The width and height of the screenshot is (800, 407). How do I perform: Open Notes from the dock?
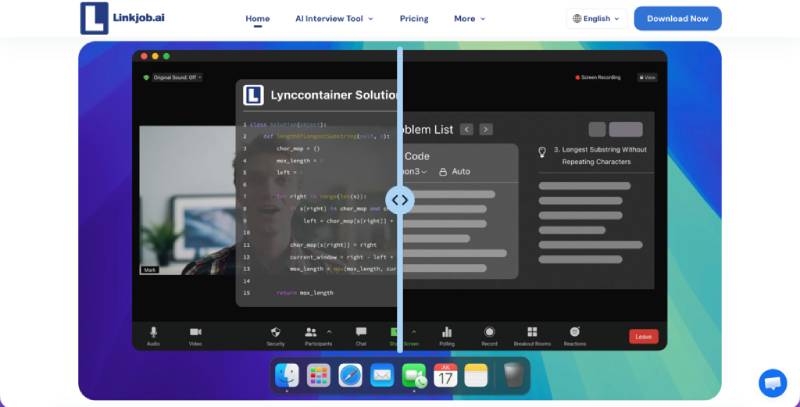point(477,376)
